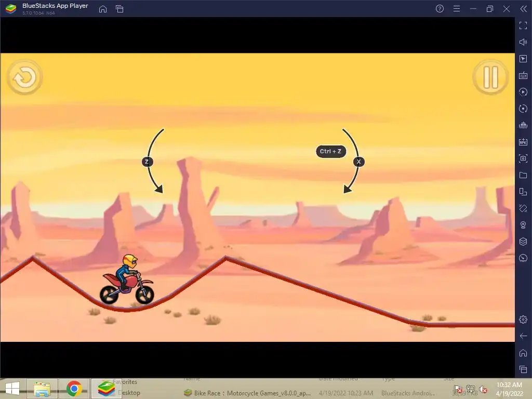Go back with the sidebar arrow

coord(523,336)
